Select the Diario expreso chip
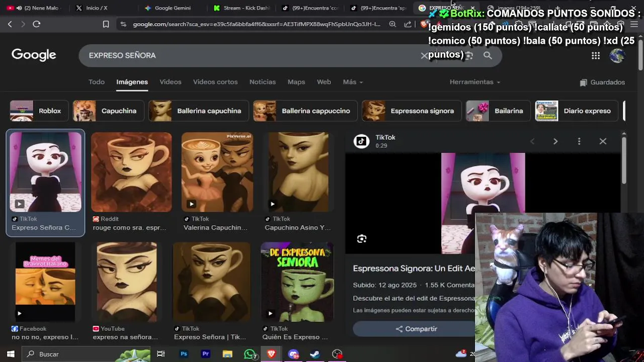644x362 pixels. coord(577,111)
